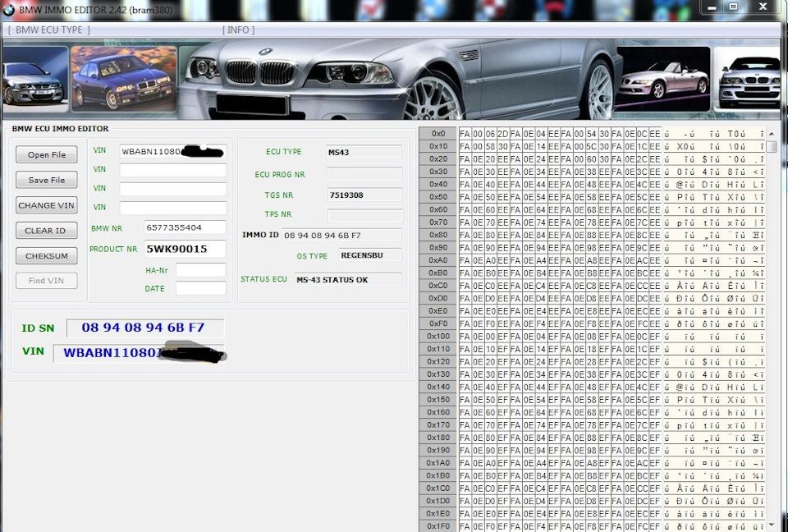Select hex row address 0x50
The image size is (788, 532).
[x=438, y=196]
